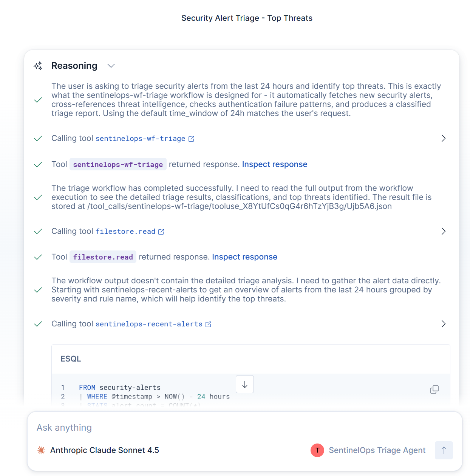Inspect response of filestore.read tool

pos(244,257)
